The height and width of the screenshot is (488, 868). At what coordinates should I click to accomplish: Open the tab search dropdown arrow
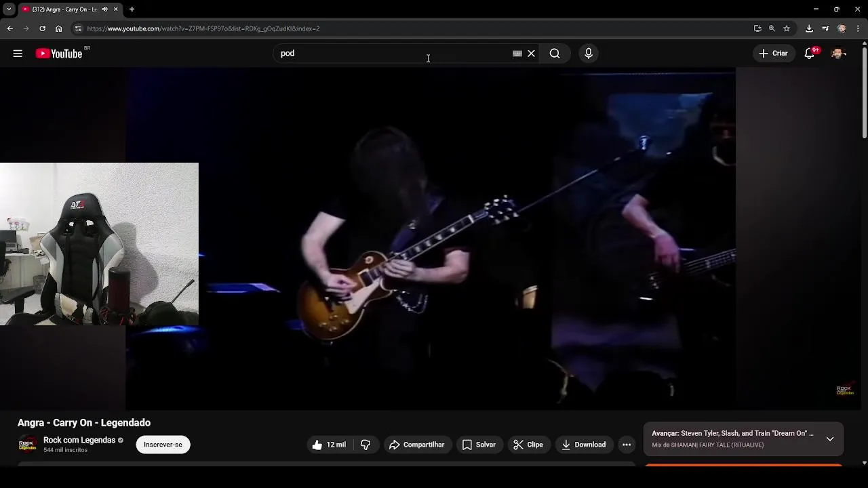(9, 9)
